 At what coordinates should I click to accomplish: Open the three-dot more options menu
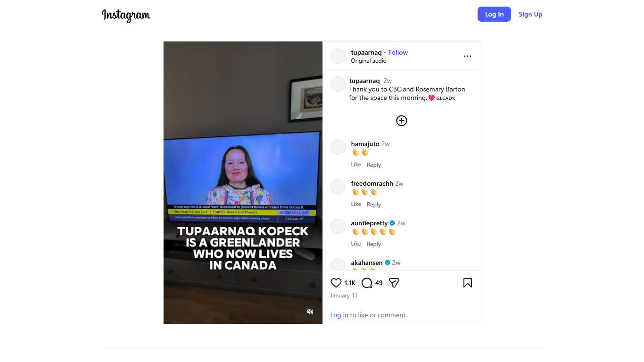467,56
